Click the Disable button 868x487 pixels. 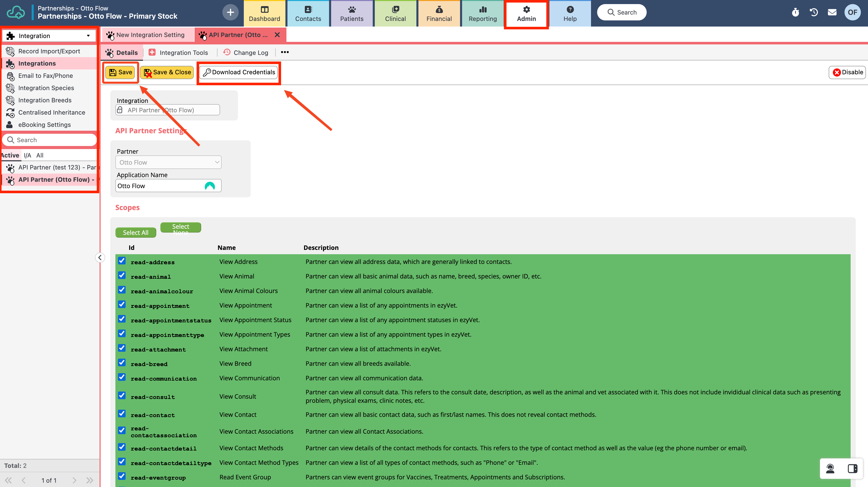click(x=847, y=72)
